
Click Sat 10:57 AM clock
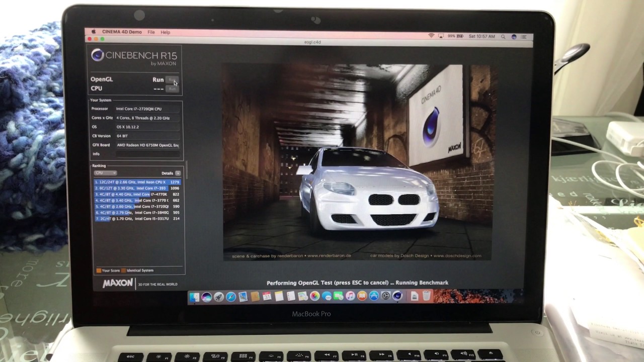tap(481, 36)
